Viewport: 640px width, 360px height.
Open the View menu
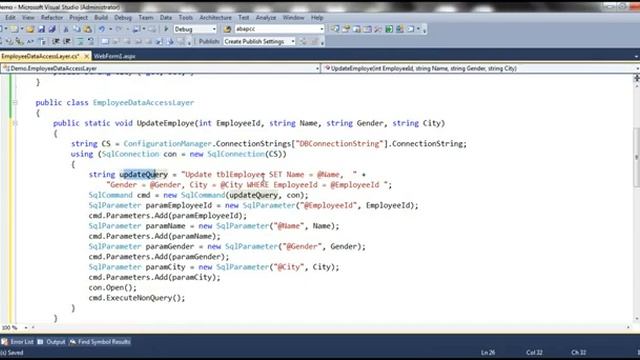[x=28, y=18]
